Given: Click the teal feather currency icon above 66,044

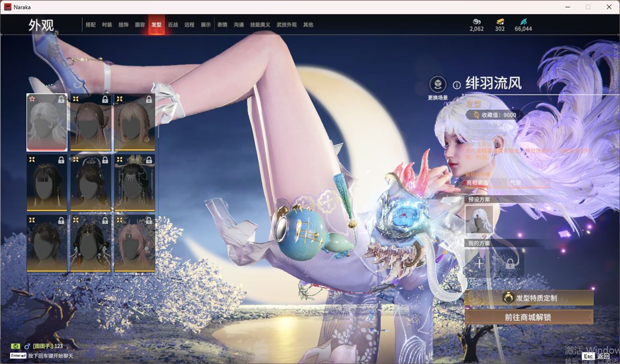Looking at the screenshot, I should pos(523,21).
